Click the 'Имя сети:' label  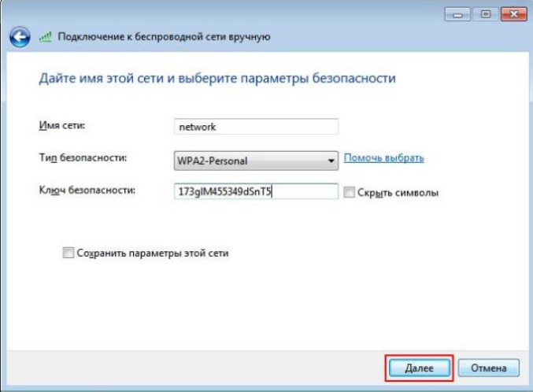tap(61, 126)
